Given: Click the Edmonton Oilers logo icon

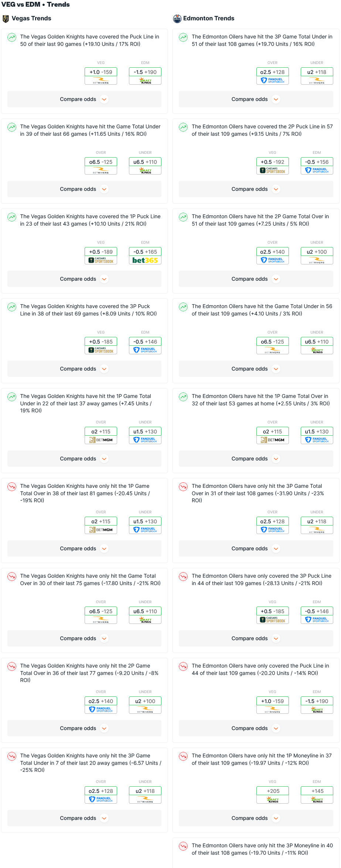Looking at the screenshot, I should (x=177, y=18).
